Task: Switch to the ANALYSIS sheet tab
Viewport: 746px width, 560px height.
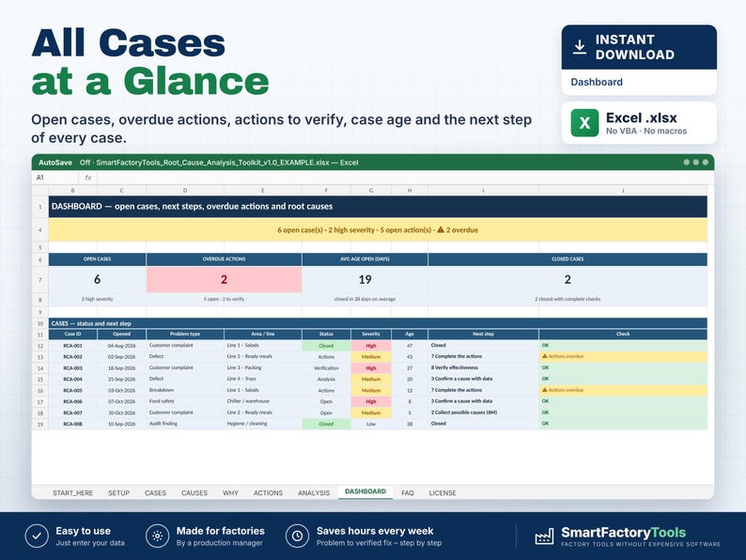Action: click(x=314, y=493)
